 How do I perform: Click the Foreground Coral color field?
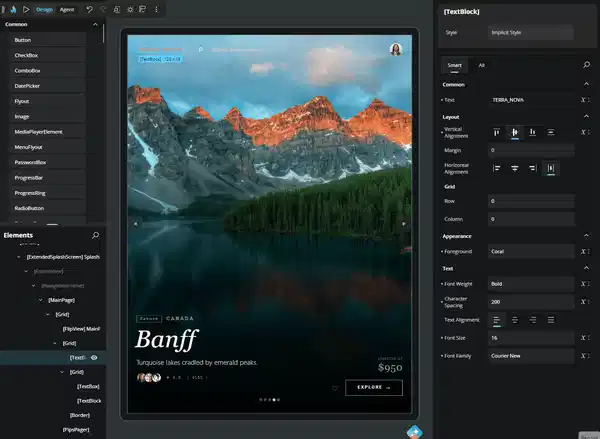click(530, 251)
